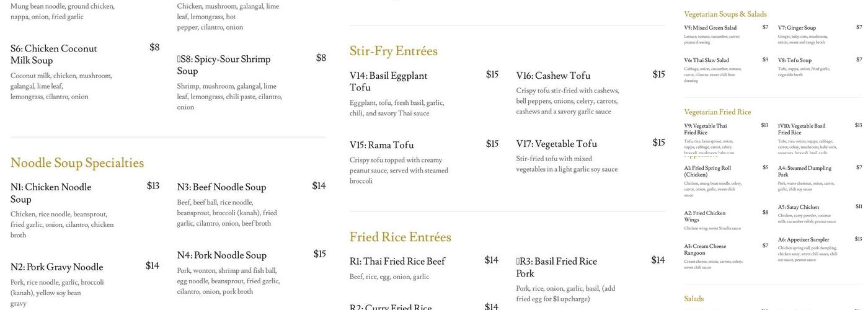Image resolution: width=868 pixels, height=310 pixels.
Task: Click the V17: Vegetable Tofu title
Action: (x=556, y=144)
